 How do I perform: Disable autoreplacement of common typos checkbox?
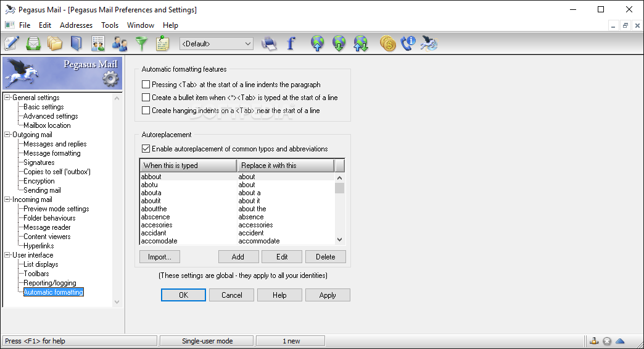tap(146, 148)
